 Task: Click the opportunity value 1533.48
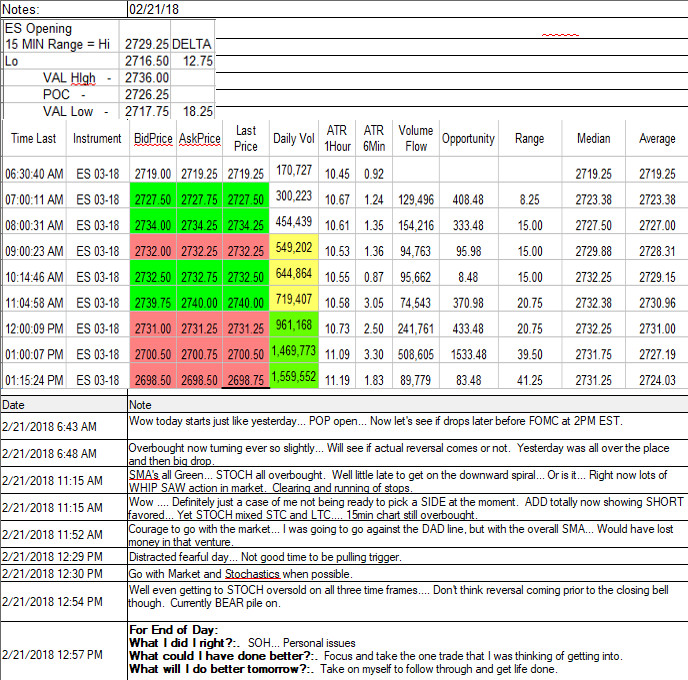[x=469, y=354]
